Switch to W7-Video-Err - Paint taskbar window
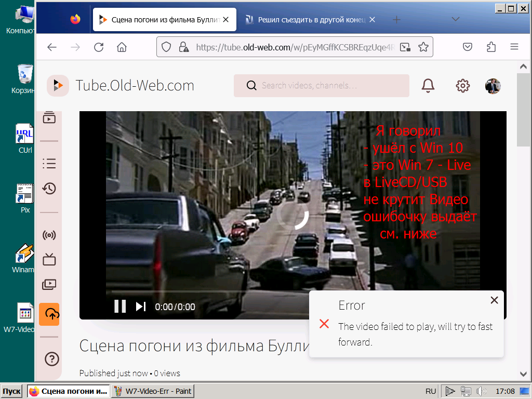Image resolution: width=532 pixels, height=399 pixels. pyautogui.click(x=153, y=391)
